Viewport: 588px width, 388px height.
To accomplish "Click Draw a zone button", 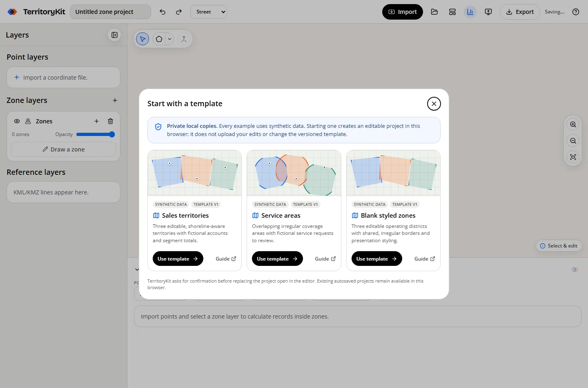I will coord(64,149).
